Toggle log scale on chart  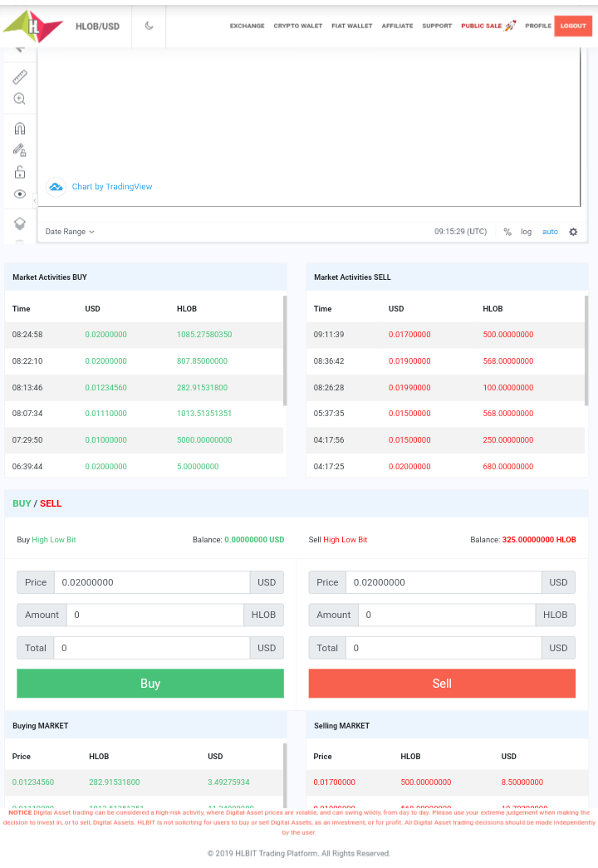[526, 232]
